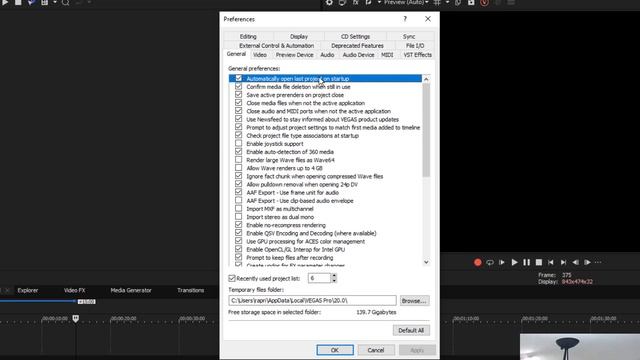
Task: Toggle Recently used project list checkbox
Action: tap(232, 278)
